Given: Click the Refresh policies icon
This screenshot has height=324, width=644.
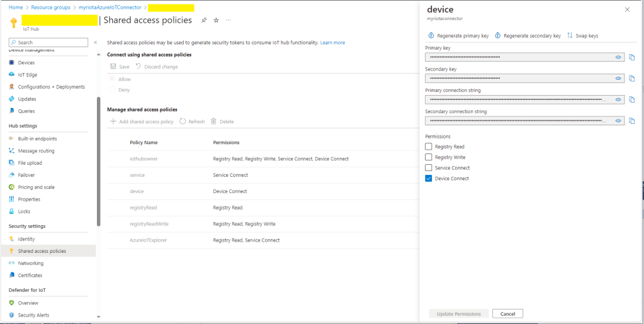Looking at the screenshot, I should tap(183, 121).
